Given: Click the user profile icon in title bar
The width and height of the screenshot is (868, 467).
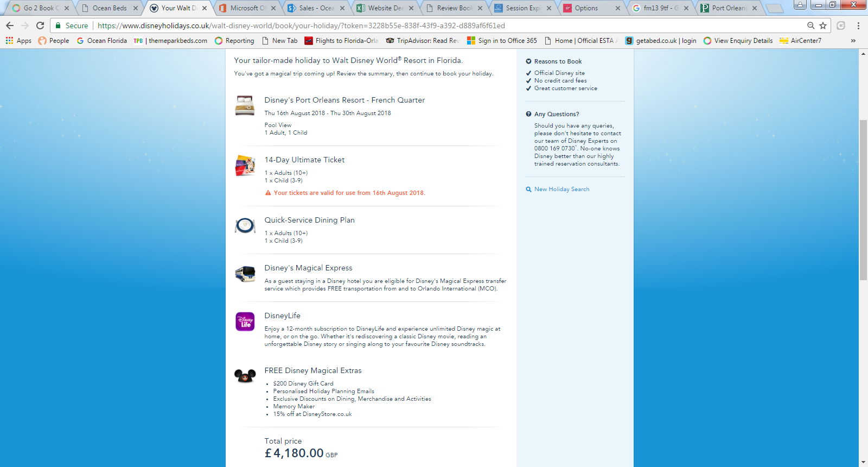Looking at the screenshot, I should tap(800, 5).
